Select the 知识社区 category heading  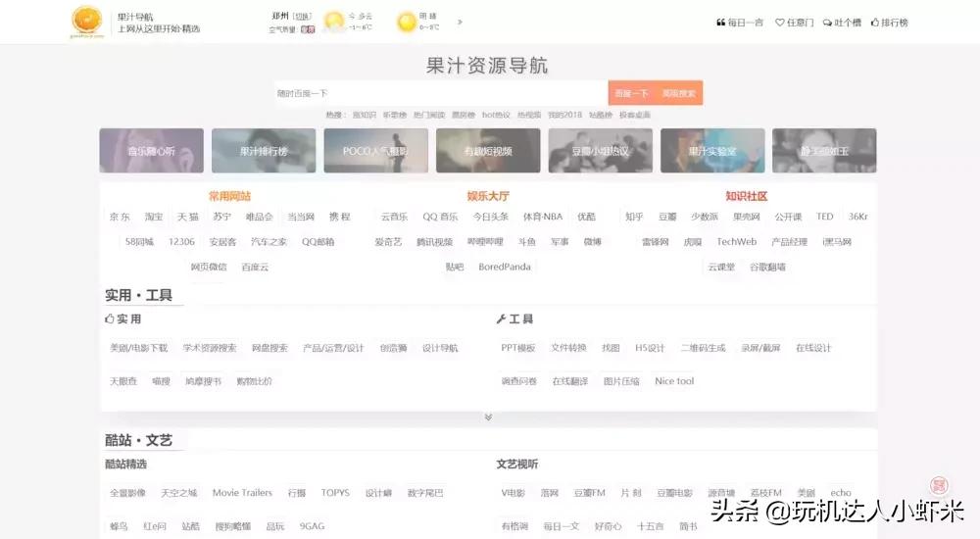(746, 196)
